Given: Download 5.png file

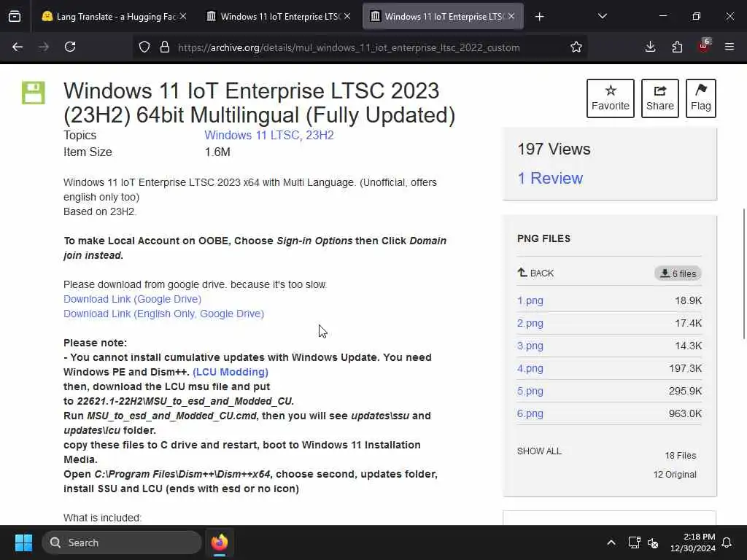Looking at the screenshot, I should (x=530, y=391).
